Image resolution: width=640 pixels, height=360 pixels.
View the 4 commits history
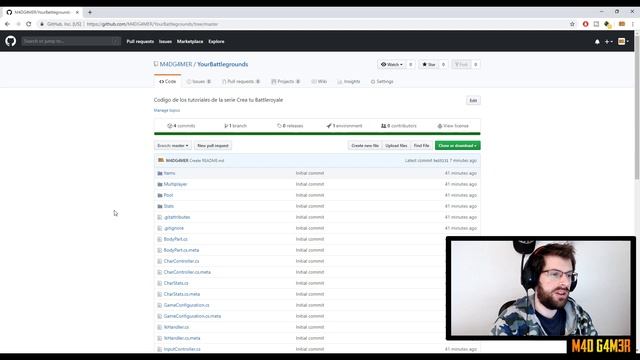181,126
